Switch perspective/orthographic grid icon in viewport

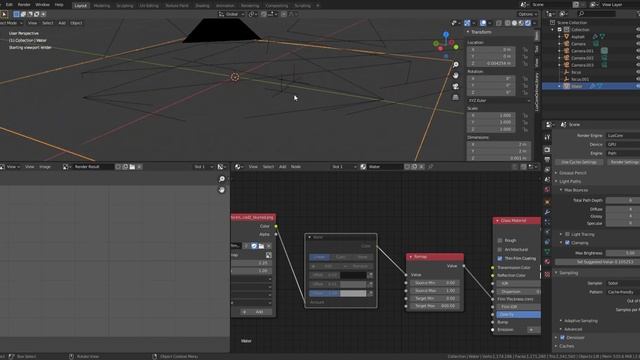tap(456, 98)
